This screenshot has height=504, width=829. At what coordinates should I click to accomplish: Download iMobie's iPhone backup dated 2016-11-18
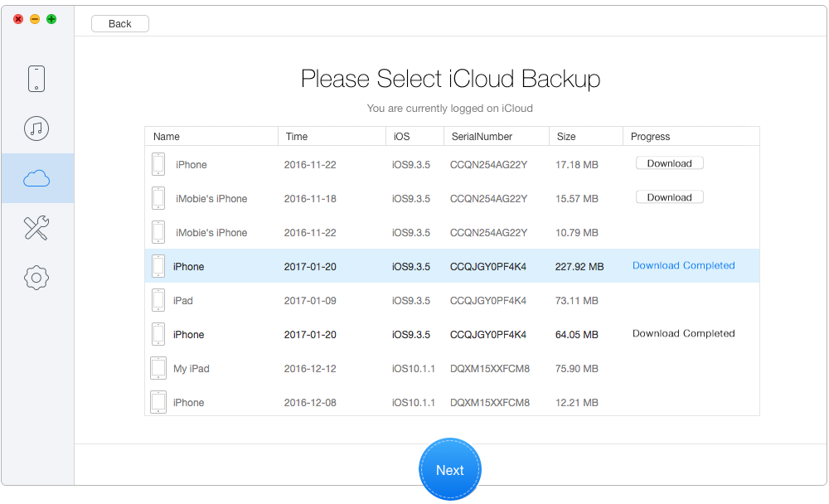(669, 196)
